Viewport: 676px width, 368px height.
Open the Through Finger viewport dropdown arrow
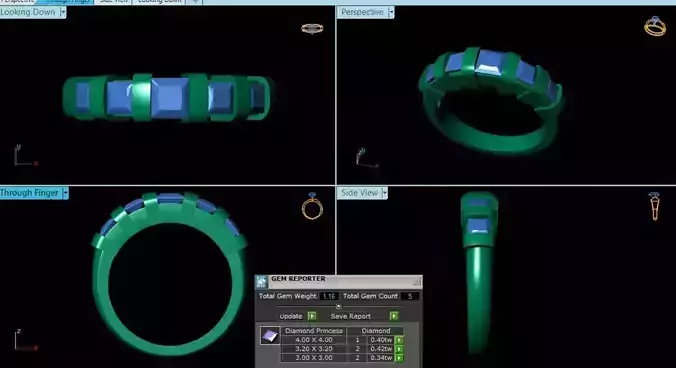(66, 193)
